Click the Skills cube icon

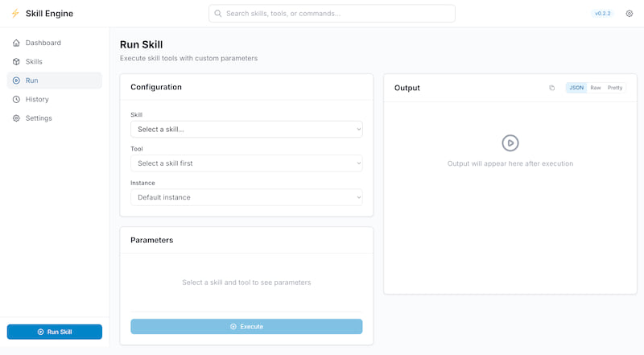[17, 62]
